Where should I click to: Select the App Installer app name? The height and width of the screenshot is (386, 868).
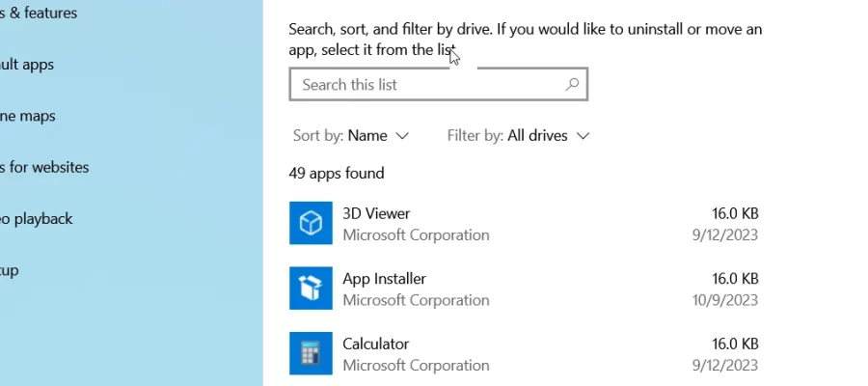(384, 279)
